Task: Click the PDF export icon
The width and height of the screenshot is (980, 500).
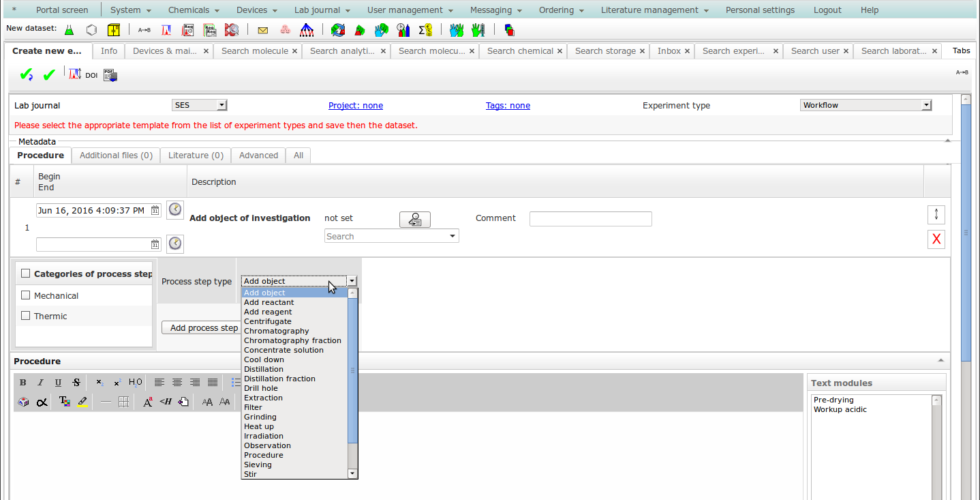Action: (110, 75)
